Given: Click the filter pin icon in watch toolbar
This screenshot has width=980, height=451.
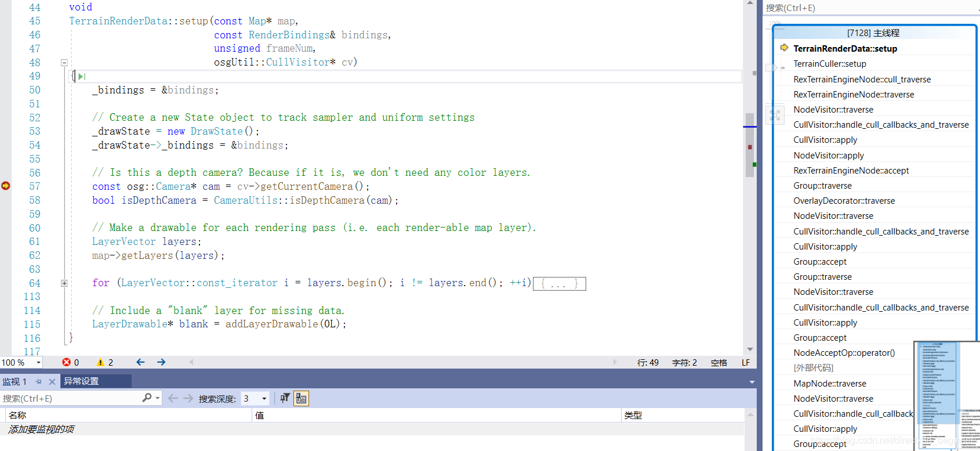Looking at the screenshot, I should point(285,398).
